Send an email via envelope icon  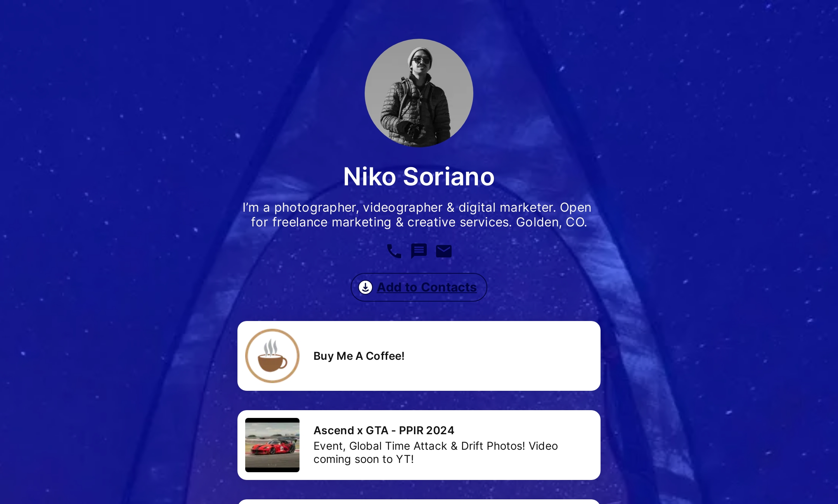click(444, 251)
